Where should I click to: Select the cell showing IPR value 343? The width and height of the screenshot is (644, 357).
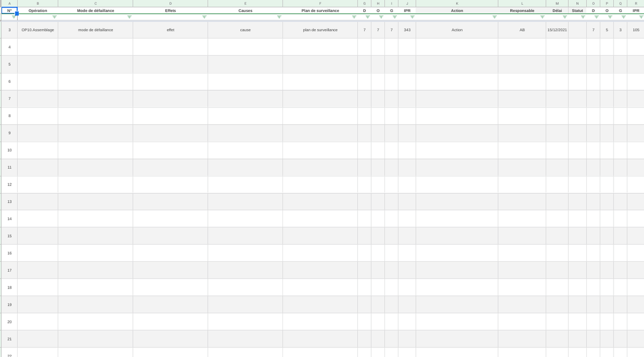406,30
